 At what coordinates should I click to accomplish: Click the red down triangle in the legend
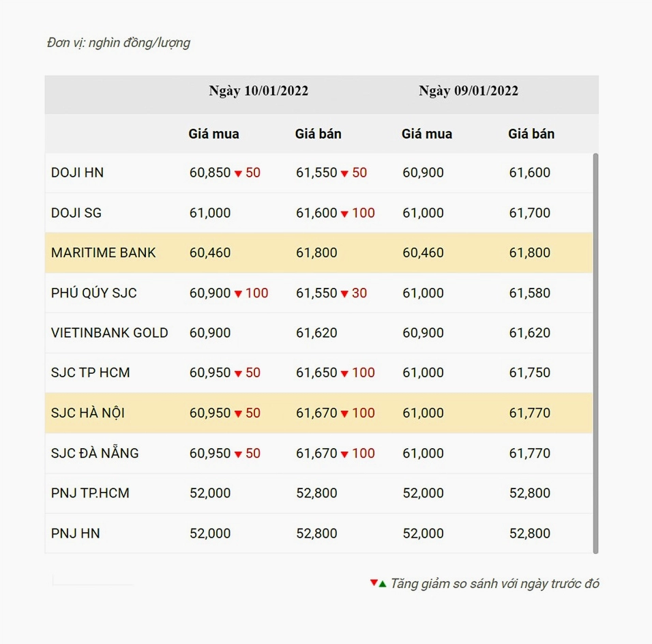pos(374,583)
